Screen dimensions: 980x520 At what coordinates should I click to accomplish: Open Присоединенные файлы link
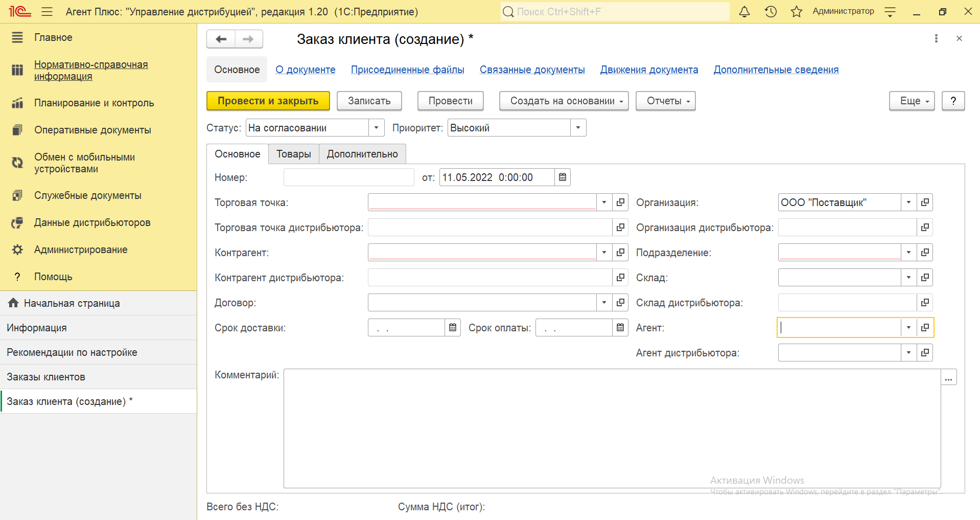coord(408,70)
